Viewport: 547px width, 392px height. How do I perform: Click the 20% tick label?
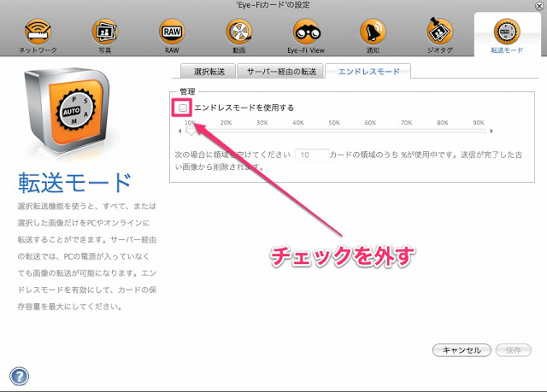click(226, 123)
